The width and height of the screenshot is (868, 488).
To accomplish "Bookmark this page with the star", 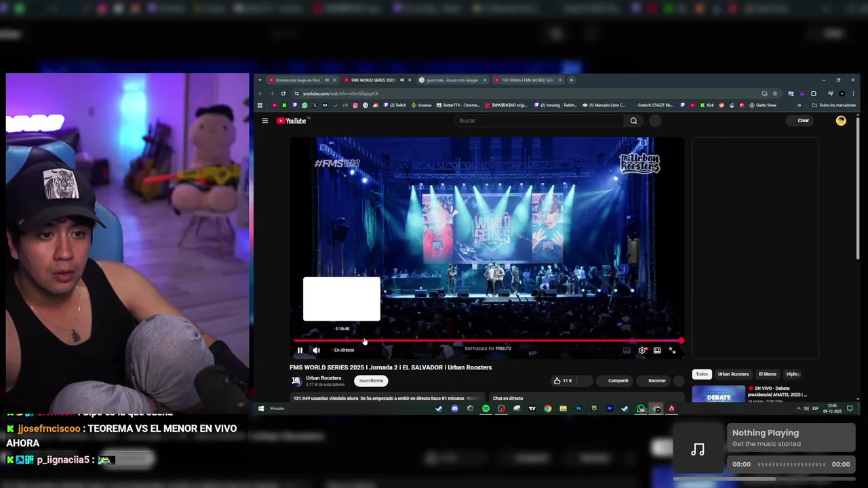I will point(774,94).
